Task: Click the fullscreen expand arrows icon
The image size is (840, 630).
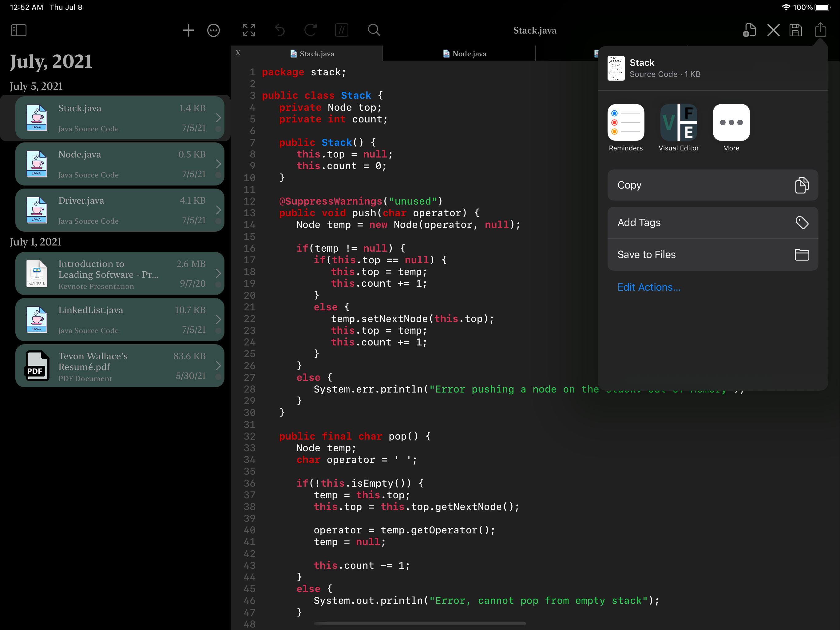Action: point(249,30)
